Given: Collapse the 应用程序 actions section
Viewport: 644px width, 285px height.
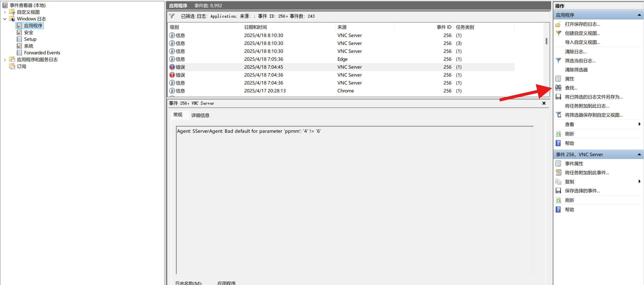Looking at the screenshot, I should (x=639, y=15).
